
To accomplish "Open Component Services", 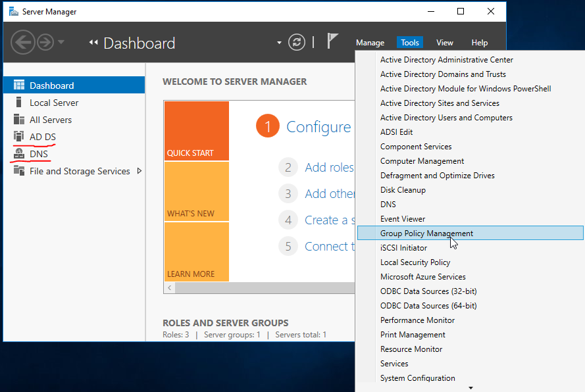I will pyautogui.click(x=470, y=147).
